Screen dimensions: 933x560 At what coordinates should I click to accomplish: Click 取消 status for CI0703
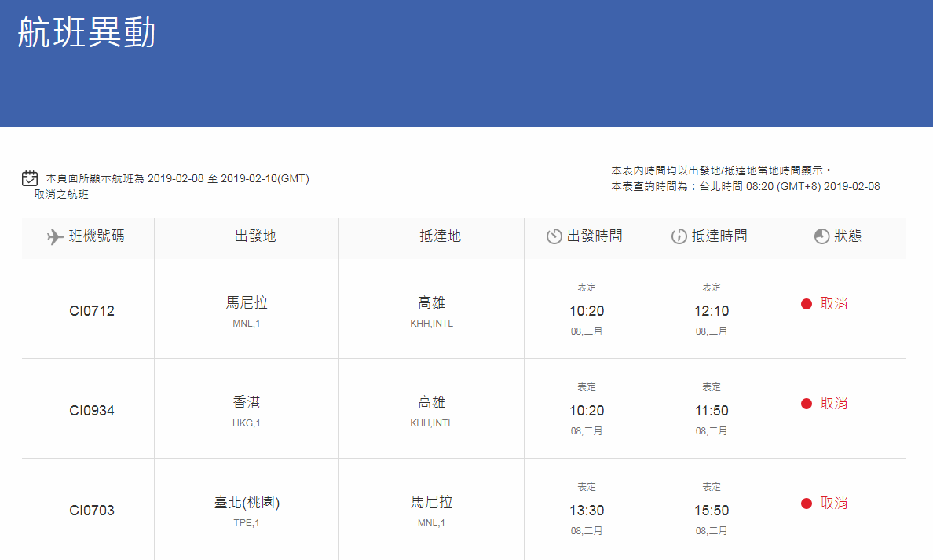(x=833, y=503)
